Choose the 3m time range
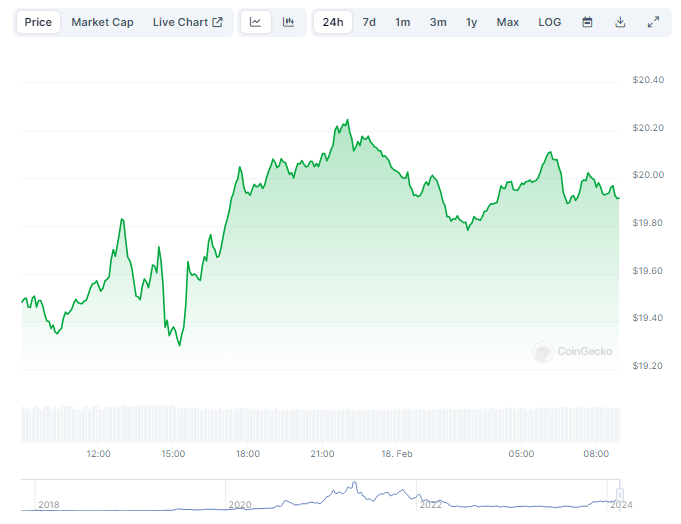 click(438, 22)
